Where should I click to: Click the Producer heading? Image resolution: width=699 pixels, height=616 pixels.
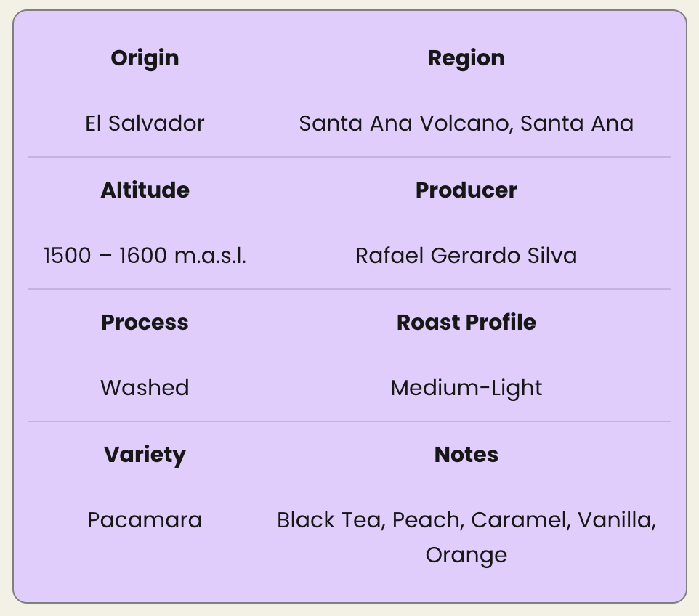point(466,190)
